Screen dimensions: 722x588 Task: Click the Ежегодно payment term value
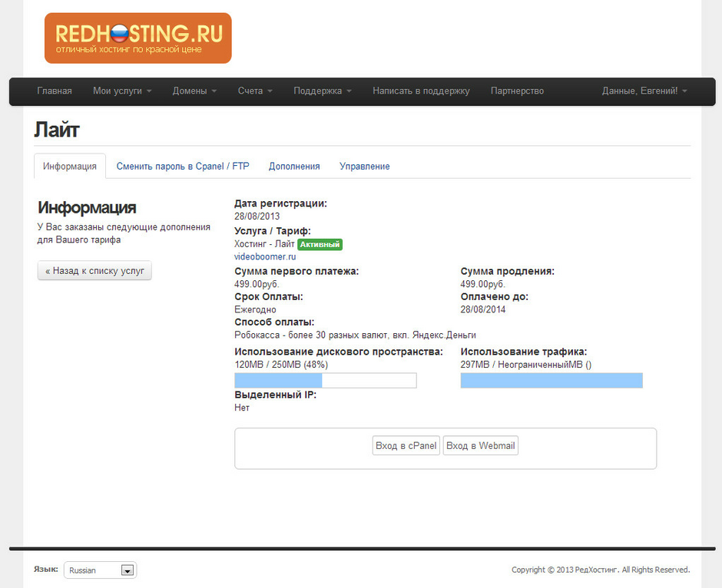255,309
